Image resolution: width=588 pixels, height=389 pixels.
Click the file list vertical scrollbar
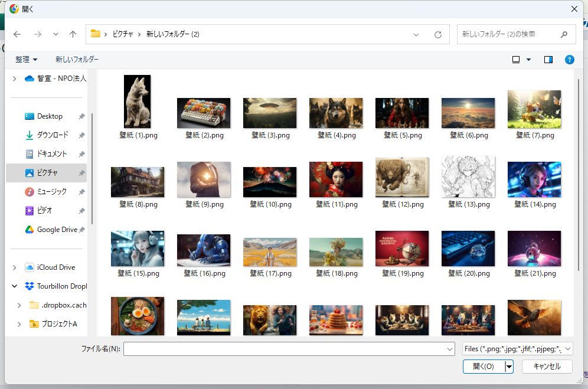click(579, 177)
